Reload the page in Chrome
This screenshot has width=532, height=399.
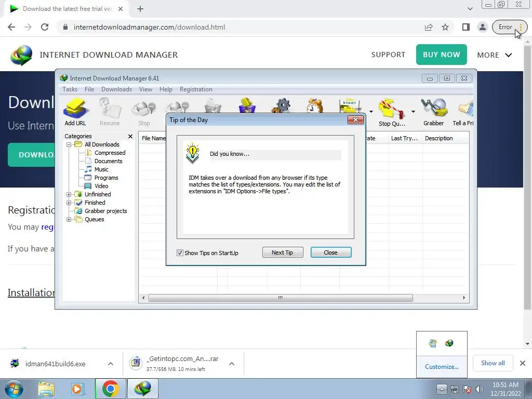pos(45,27)
